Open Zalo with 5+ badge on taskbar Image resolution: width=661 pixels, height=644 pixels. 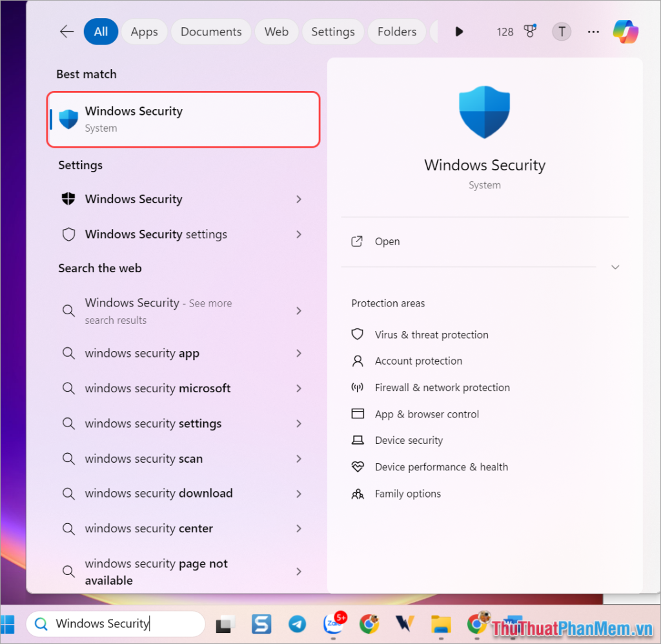tap(334, 623)
